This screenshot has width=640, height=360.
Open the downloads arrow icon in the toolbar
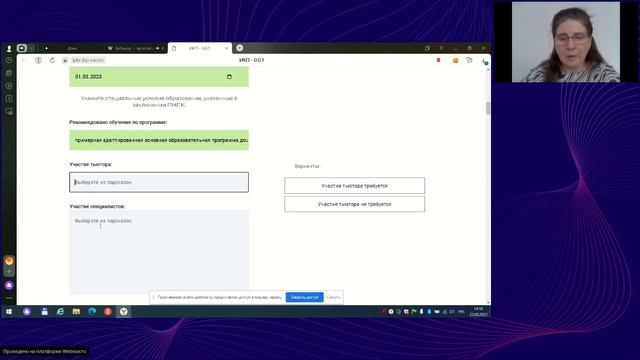point(484,61)
